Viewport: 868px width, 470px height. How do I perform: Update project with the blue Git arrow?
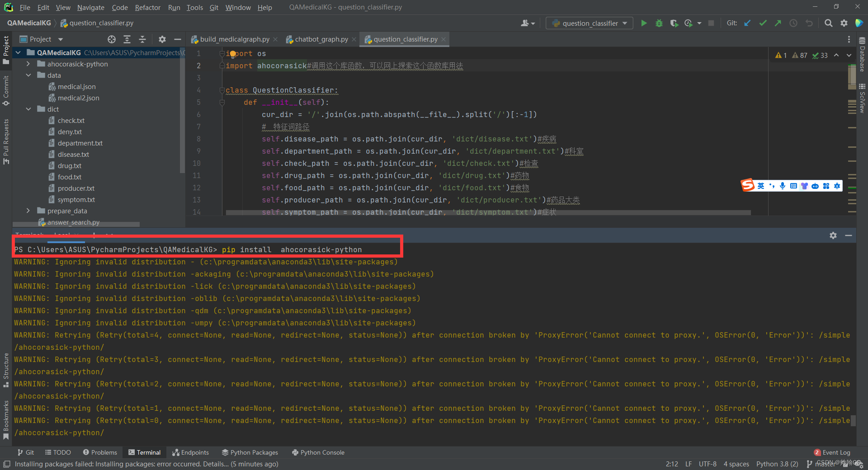[746, 23]
